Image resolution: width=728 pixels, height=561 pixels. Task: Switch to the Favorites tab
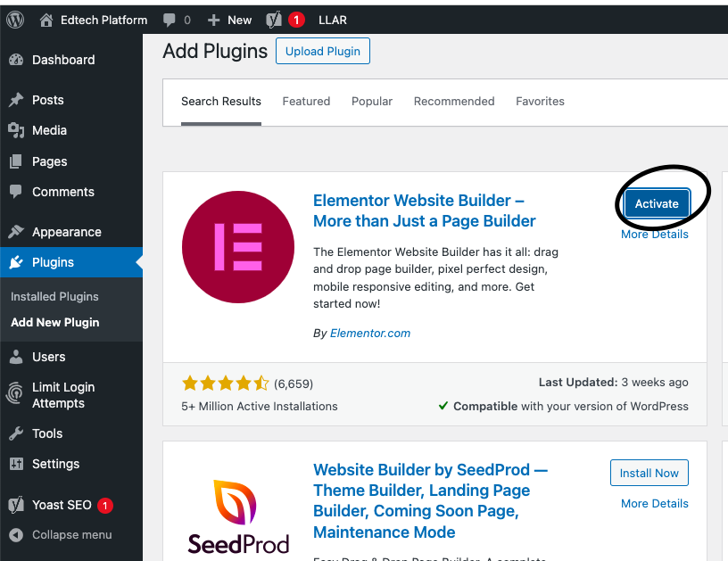pyautogui.click(x=540, y=101)
